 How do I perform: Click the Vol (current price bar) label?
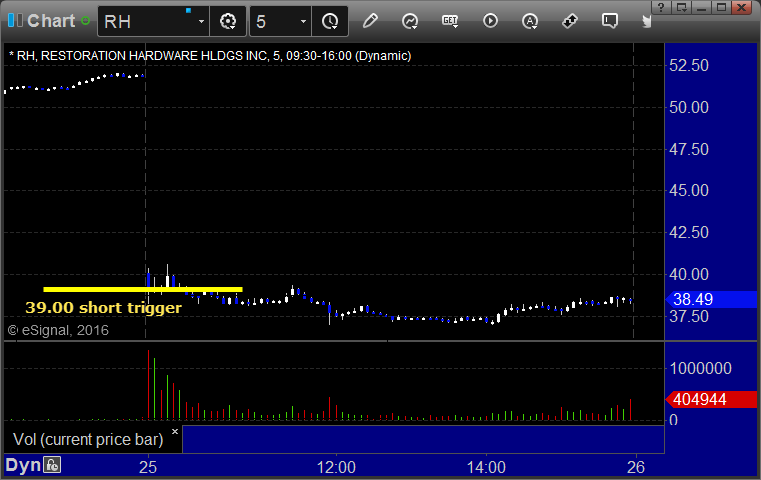[x=88, y=440]
